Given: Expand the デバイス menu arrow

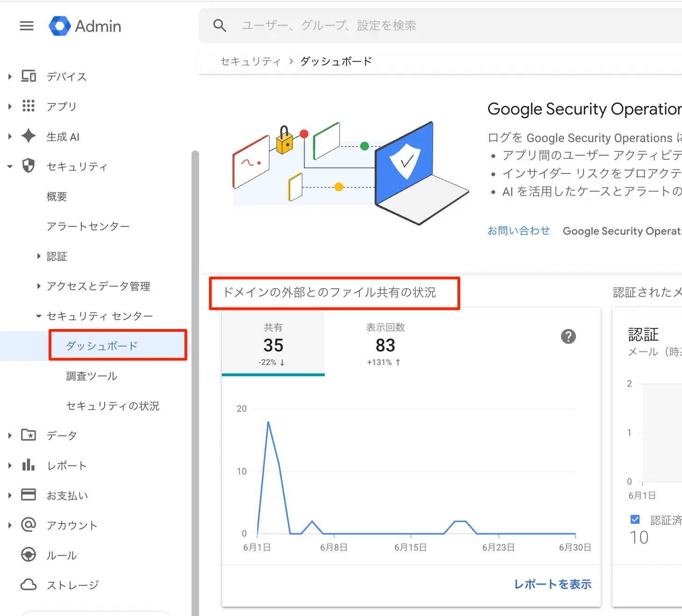Looking at the screenshot, I should [x=10, y=76].
